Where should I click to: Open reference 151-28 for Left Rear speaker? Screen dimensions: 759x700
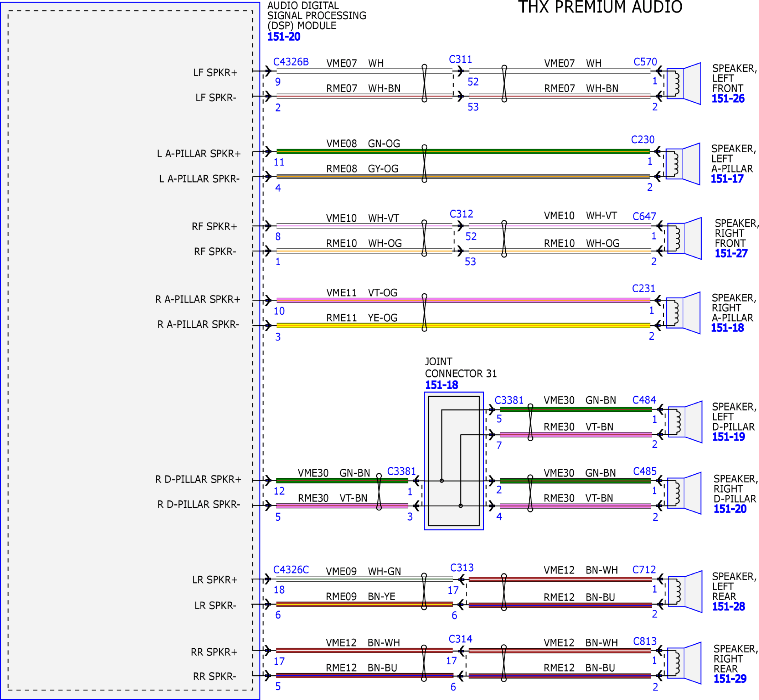point(728,607)
